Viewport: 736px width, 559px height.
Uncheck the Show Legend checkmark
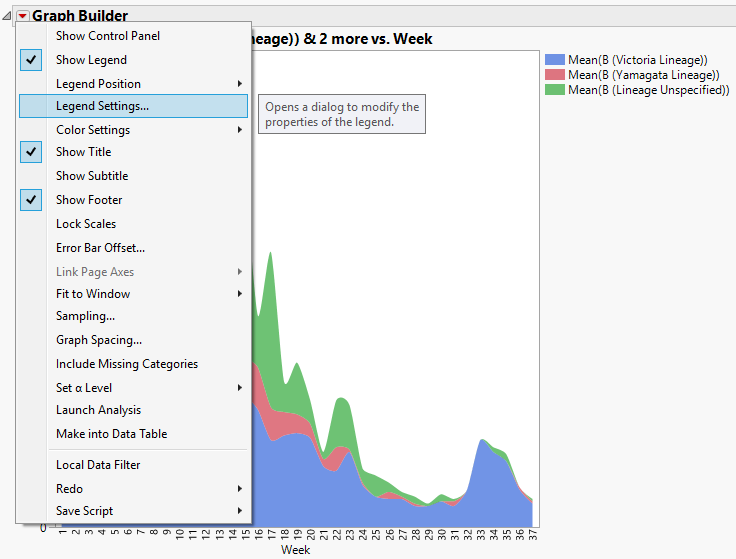pos(31,60)
